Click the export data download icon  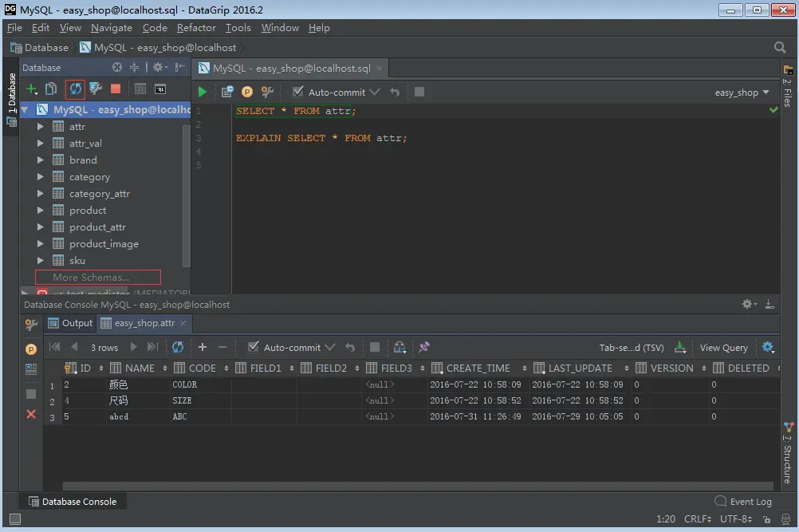coord(680,348)
